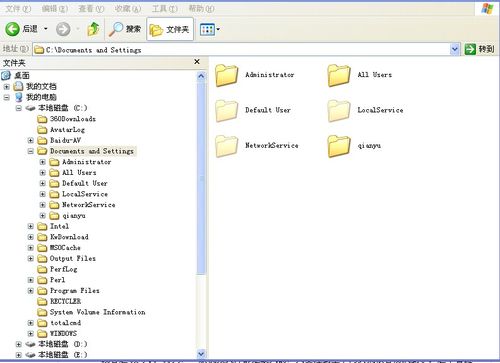Open the 工具 (Tools) menu
The image size is (500, 363).
click(164, 8)
